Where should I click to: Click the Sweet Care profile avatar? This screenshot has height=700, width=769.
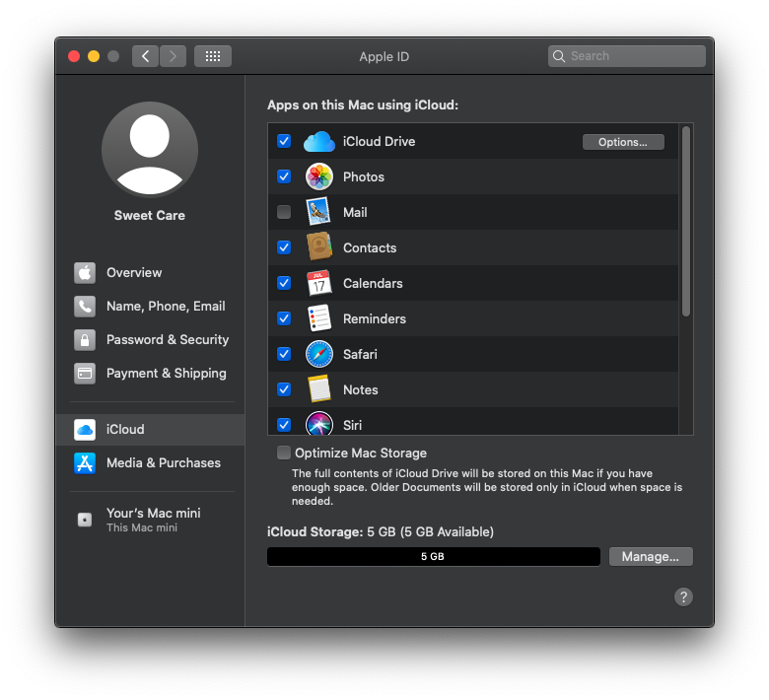coord(150,150)
